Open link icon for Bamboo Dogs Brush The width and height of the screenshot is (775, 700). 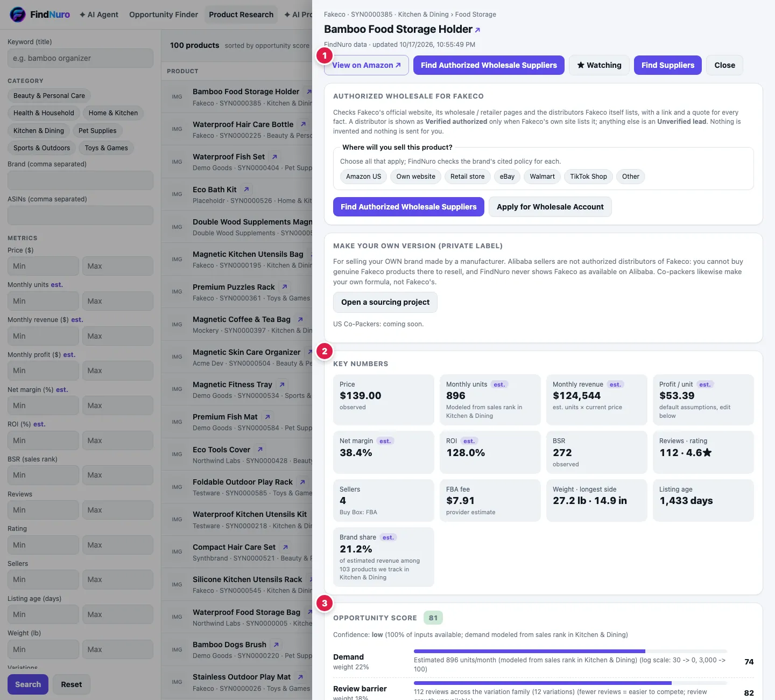pyautogui.click(x=276, y=645)
